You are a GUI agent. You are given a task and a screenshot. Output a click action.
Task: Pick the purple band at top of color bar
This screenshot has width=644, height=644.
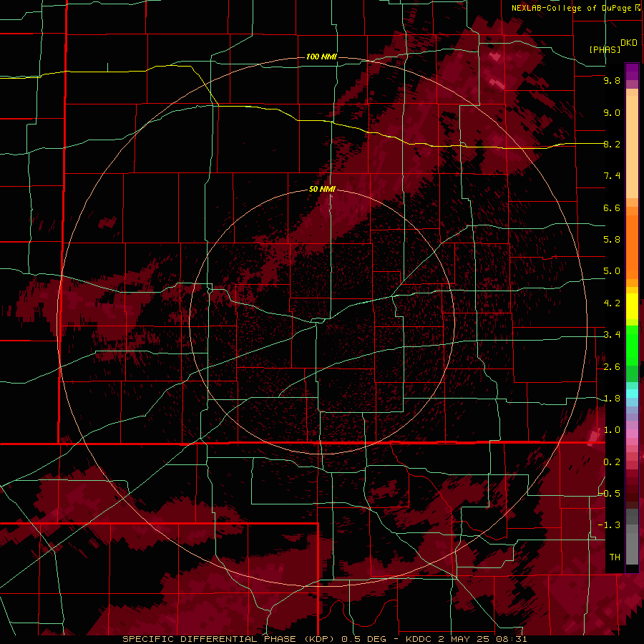(632, 72)
